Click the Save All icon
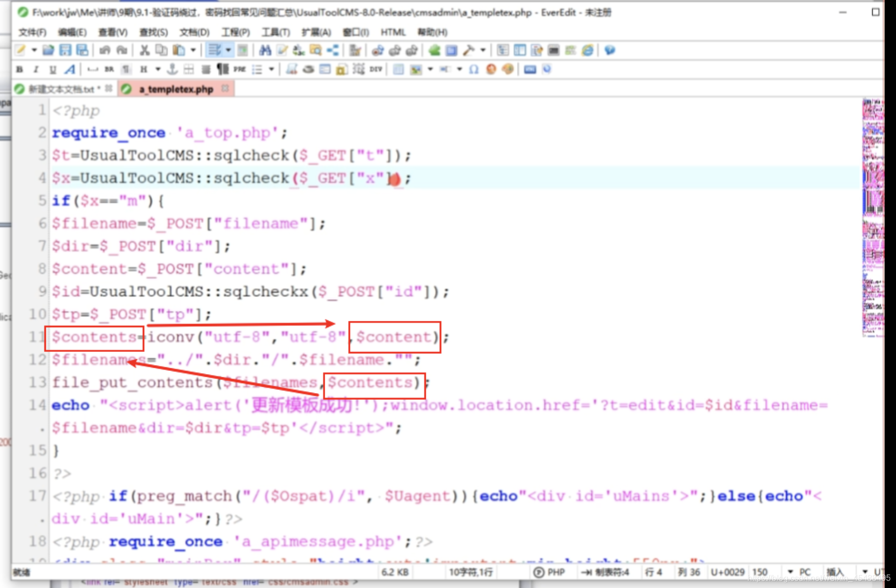The width and height of the screenshot is (896, 588). tap(82, 50)
